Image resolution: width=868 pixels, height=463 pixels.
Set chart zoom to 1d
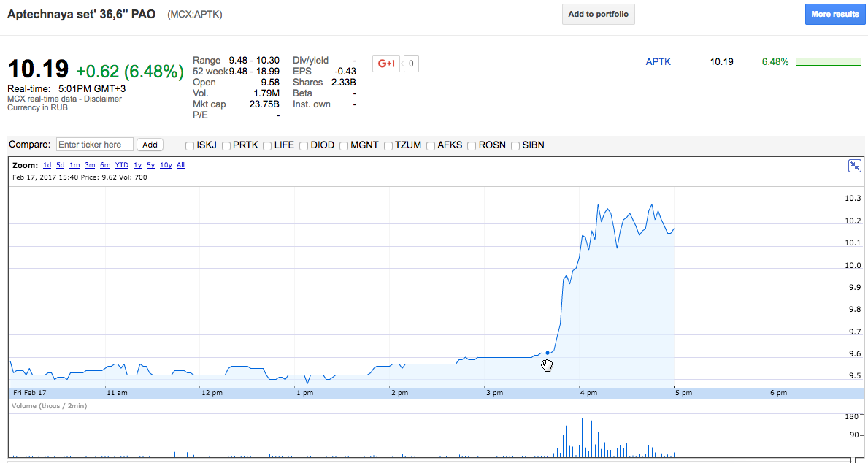pos(47,165)
